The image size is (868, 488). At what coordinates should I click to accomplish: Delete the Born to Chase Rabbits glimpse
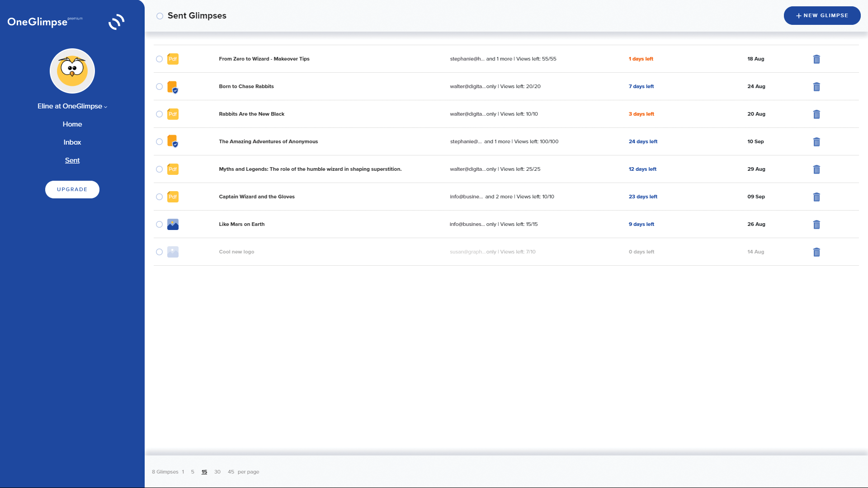816,87
